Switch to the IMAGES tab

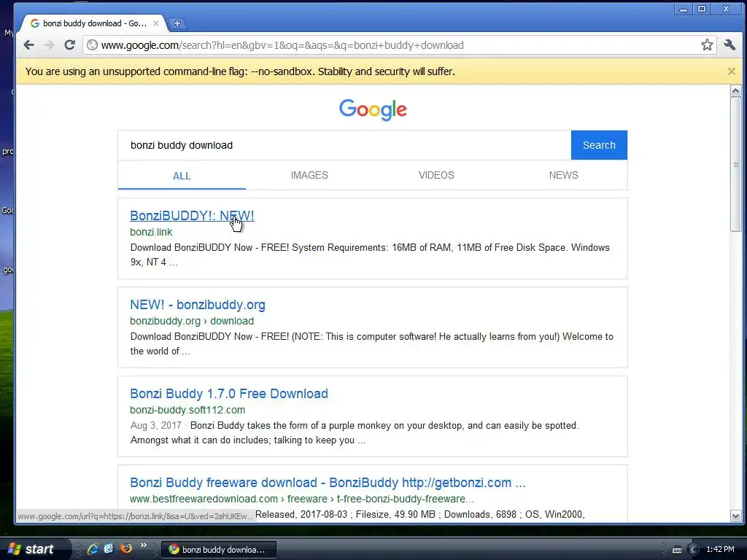(309, 175)
